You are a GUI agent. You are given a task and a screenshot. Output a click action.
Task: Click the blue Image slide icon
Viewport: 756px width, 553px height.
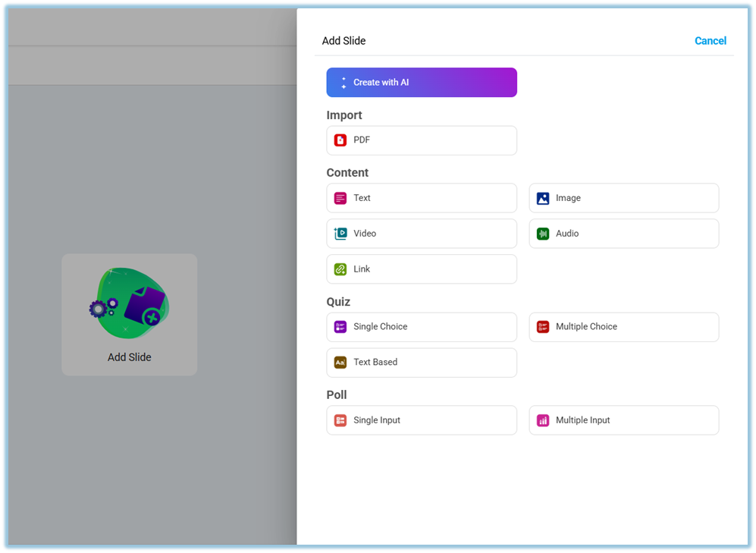543,198
